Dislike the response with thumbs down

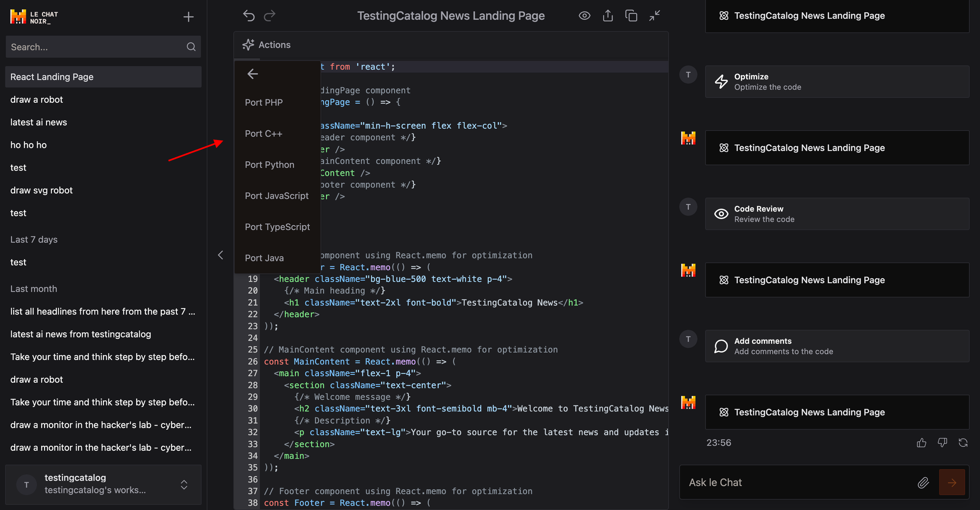[942, 443]
